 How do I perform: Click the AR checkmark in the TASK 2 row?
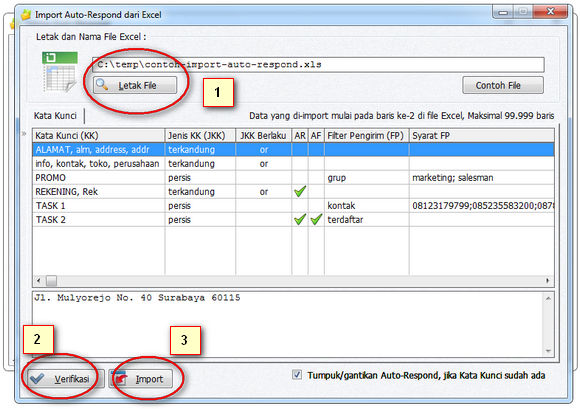300,219
